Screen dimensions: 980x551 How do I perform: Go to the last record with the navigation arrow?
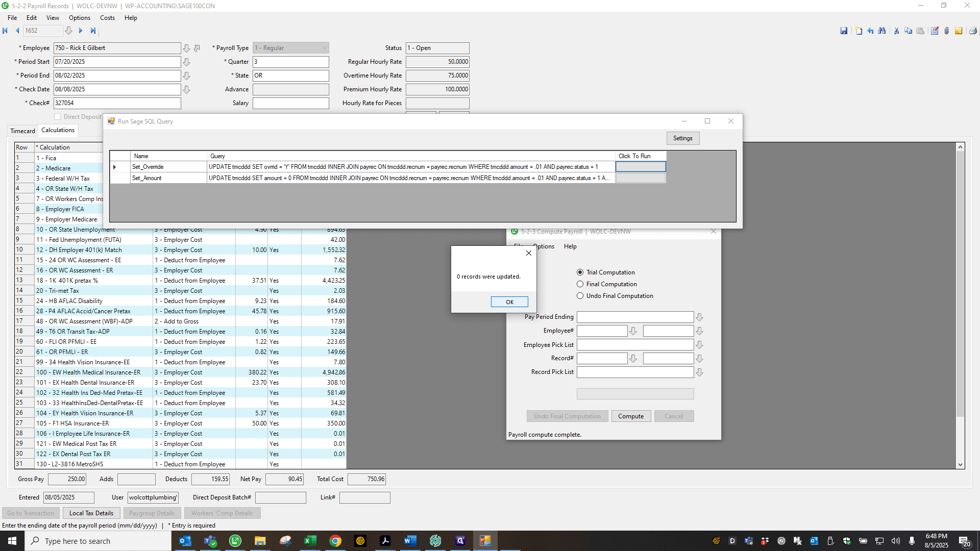coord(93,31)
